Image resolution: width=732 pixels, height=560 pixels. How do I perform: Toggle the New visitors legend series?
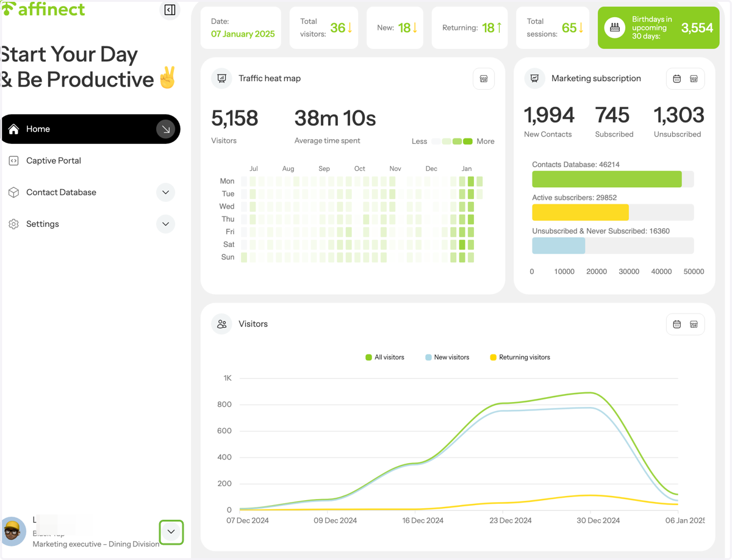pyautogui.click(x=447, y=357)
